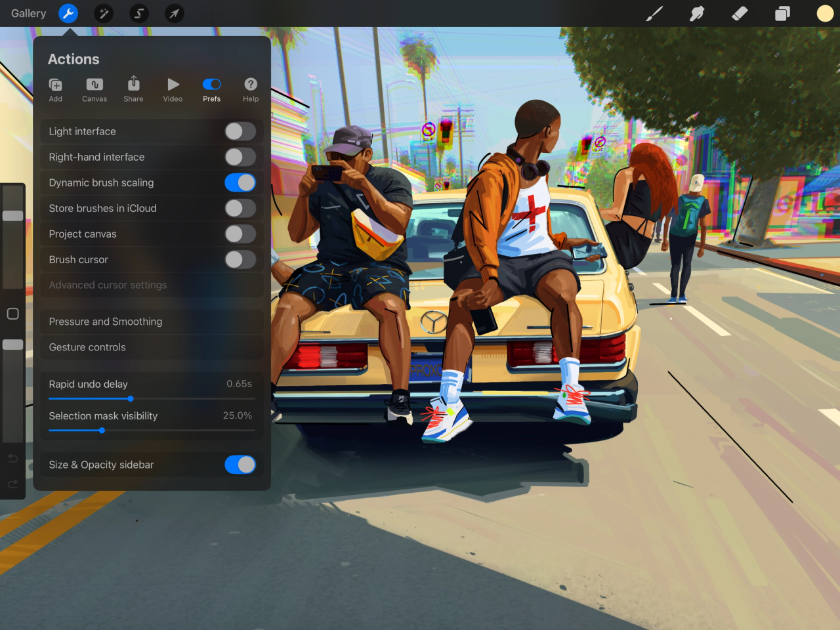Open the Transform tool
Screen dimensions: 840x630
click(174, 13)
